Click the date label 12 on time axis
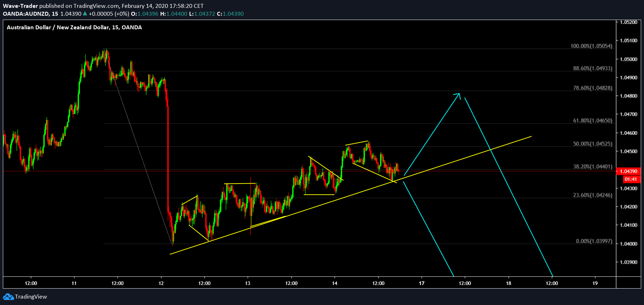 (161, 283)
